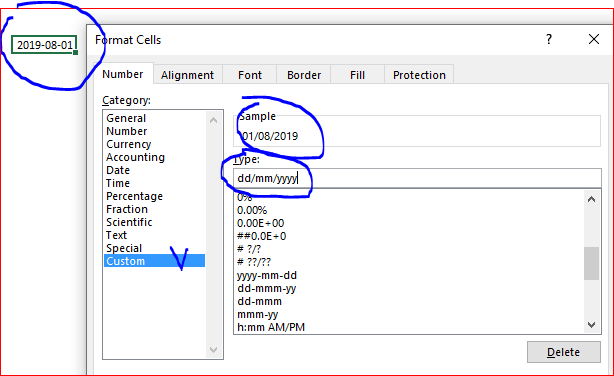Viewport: 614px width, 376px height.
Task: Select the Fill tab
Action: (357, 75)
